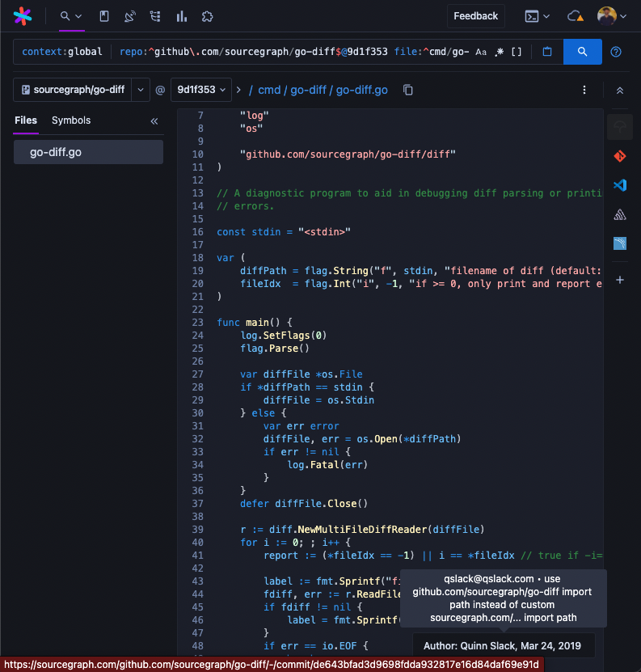
Task: Switch to the Symbols tab
Action: click(71, 120)
